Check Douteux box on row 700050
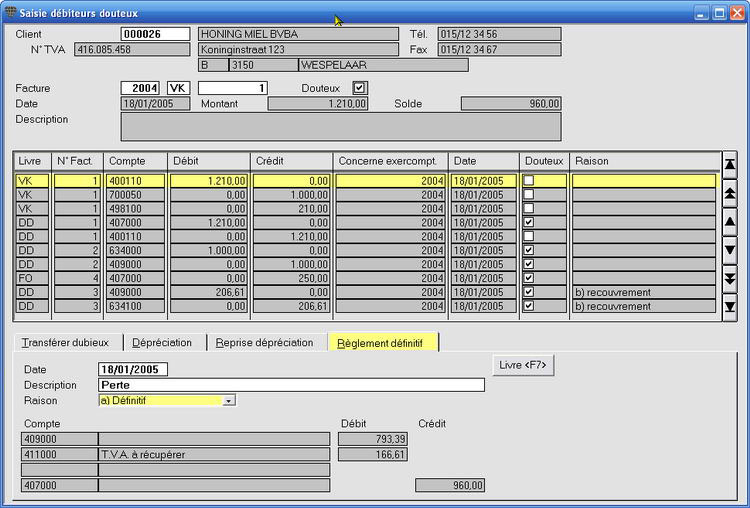Screen dimensions: 750x508 (x=529, y=194)
